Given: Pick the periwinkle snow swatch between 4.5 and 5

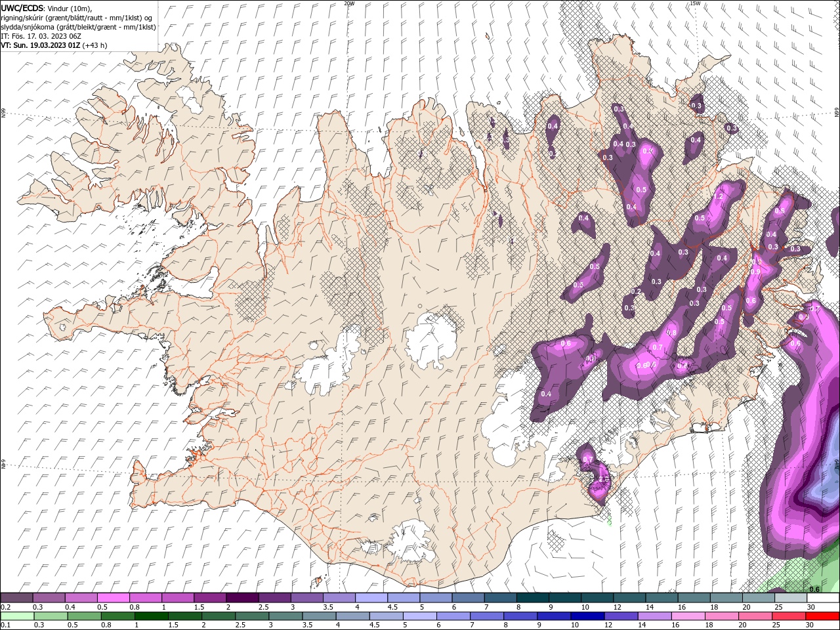Looking at the screenshot, I should [x=404, y=598].
